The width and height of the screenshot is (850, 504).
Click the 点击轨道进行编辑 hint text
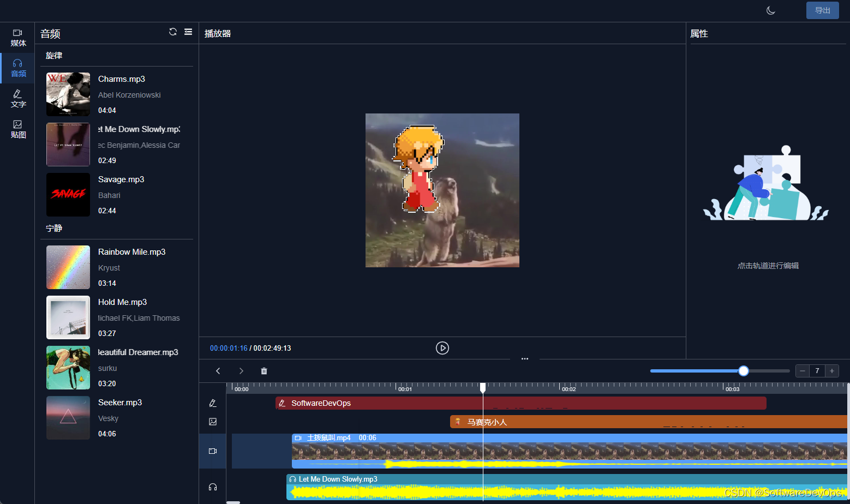click(x=768, y=266)
